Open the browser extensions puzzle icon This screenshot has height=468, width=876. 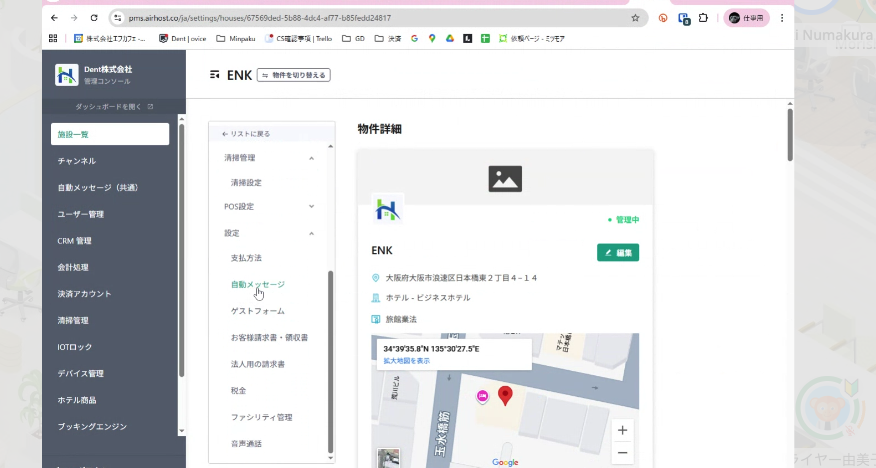tap(704, 18)
